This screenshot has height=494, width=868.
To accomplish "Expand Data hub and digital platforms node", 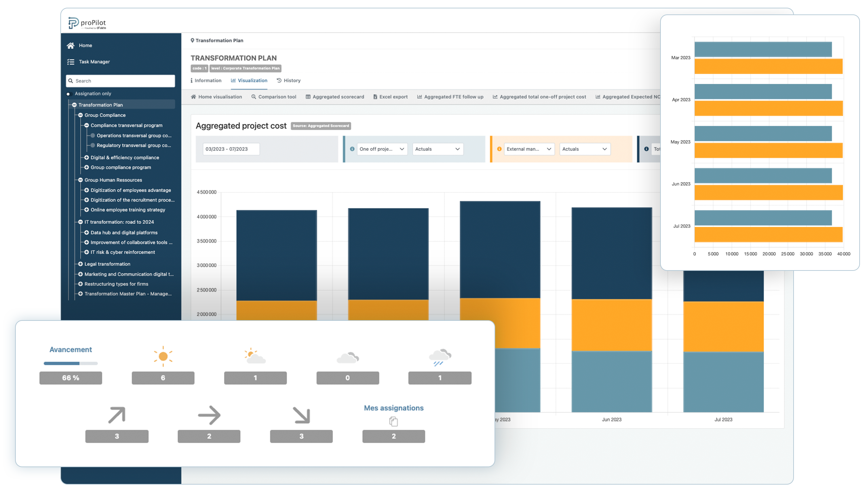I will pyautogui.click(x=86, y=233).
